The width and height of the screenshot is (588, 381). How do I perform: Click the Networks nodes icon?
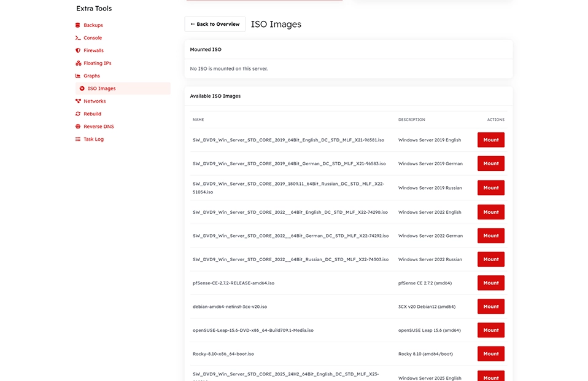[78, 101]
